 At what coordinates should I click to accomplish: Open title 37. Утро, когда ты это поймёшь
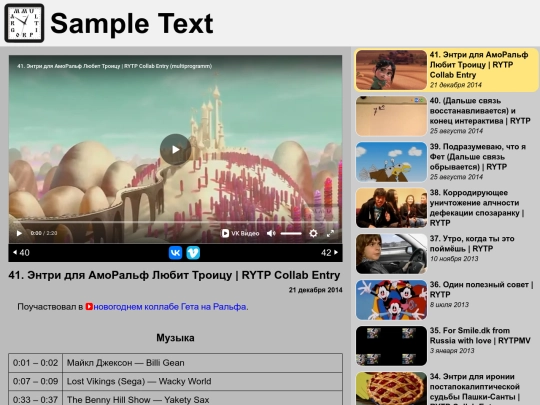click(x=472, y=243)
